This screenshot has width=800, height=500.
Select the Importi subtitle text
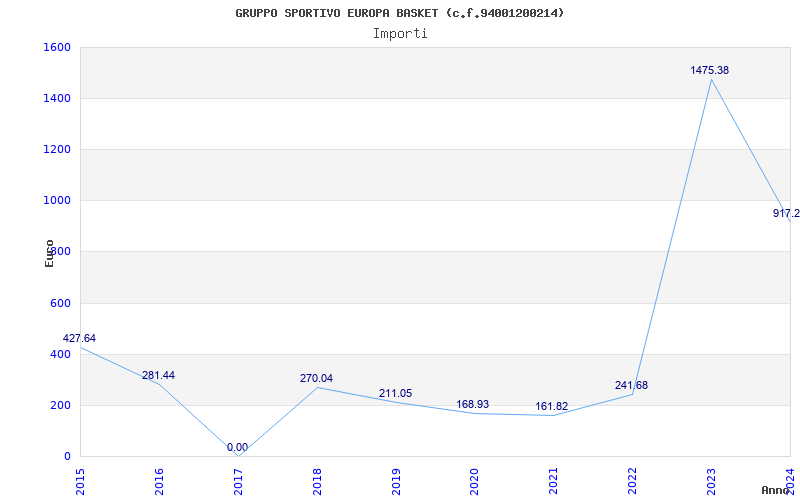tap(400, 34)
